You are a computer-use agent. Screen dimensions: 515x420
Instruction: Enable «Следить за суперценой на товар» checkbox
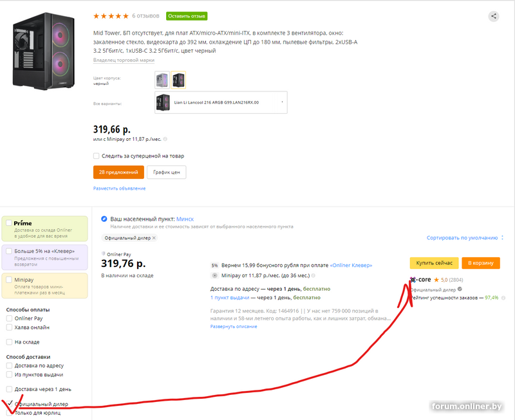[97, 156]
